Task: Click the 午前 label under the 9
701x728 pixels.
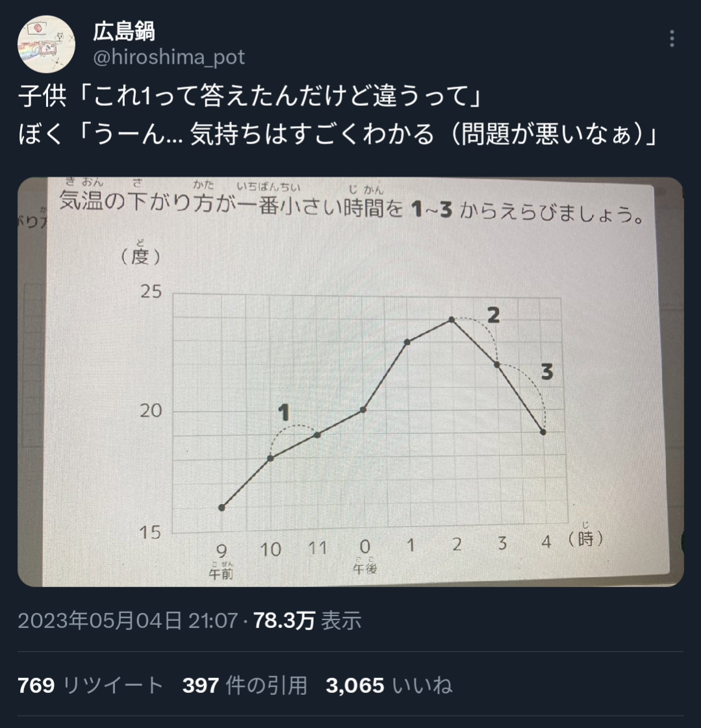Action: (221, 574)
